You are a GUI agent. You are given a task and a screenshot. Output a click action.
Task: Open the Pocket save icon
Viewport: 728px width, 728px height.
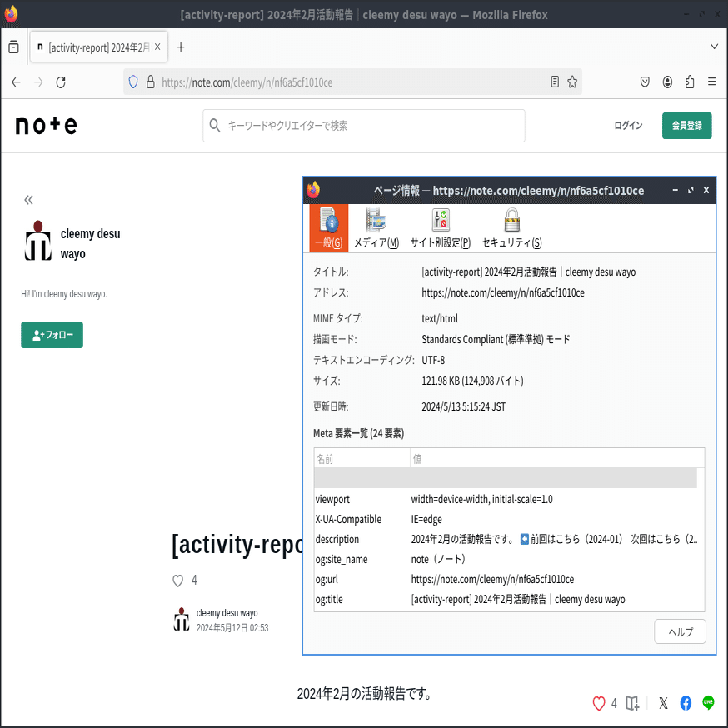pos(645,82)
